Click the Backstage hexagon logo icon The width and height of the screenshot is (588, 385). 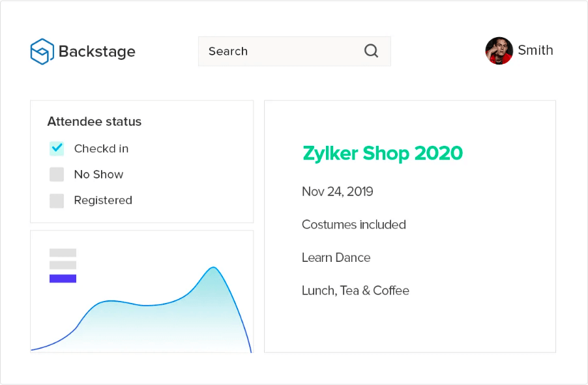click(42, 51)
